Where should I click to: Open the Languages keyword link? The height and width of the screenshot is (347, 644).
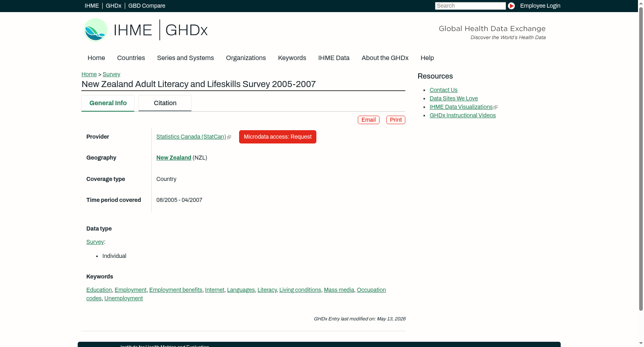241,290
